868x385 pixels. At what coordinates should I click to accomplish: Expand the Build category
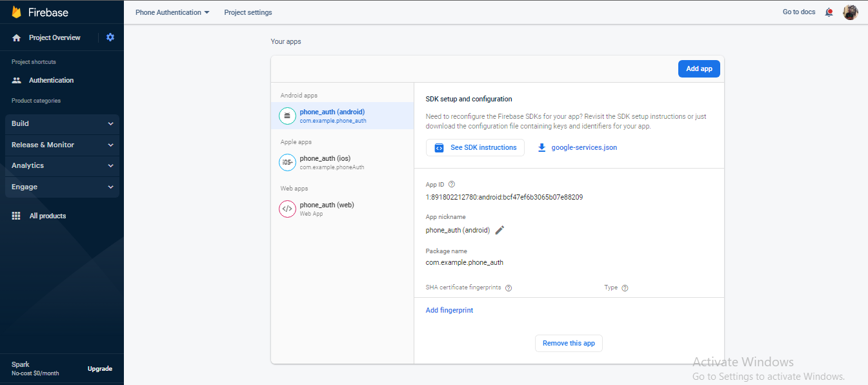tap(62, 123)
